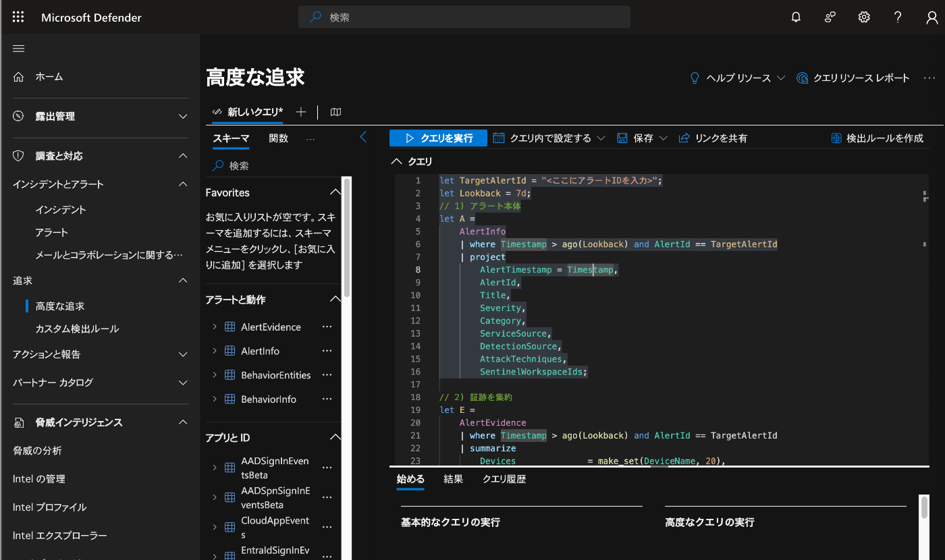Image resolution: width=945 pixels, height=560 pixels.
Task: Switch to the 結果 tab
Action: pyautogui.click(x=453, y=479)
